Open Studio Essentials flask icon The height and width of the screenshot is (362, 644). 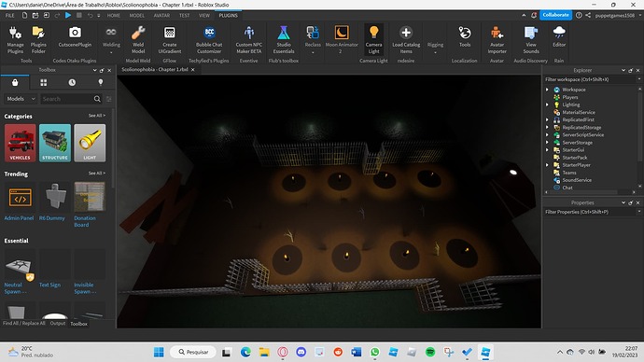(x=284, y=33)
